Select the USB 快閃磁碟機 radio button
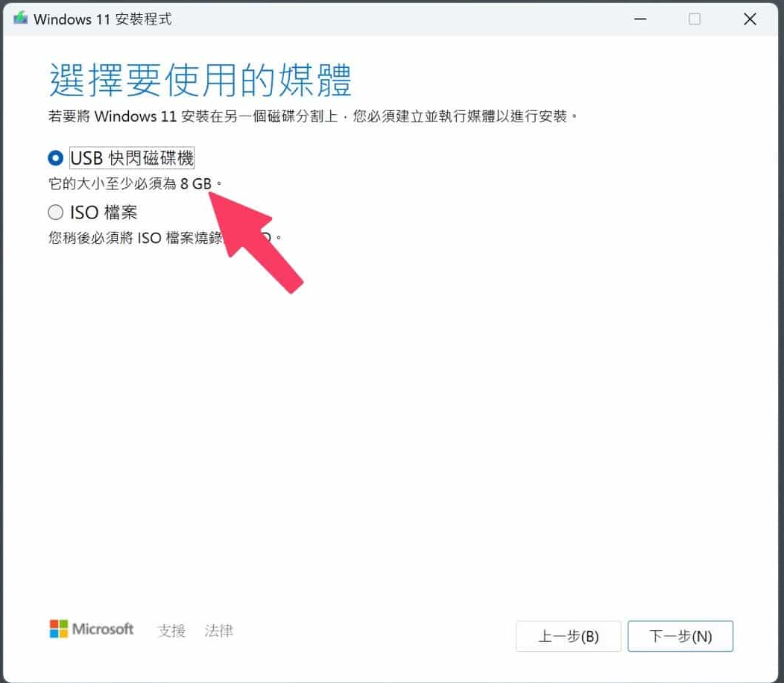Viewport: 784px width, 683px height. tap(55, 158)
